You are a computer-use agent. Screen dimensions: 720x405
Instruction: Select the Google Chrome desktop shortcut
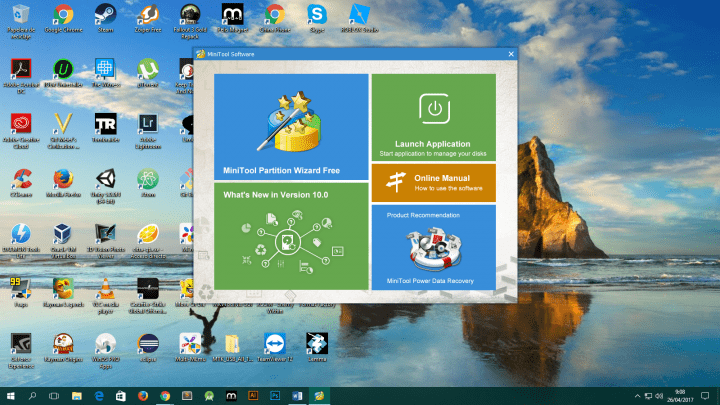[63, 18]
